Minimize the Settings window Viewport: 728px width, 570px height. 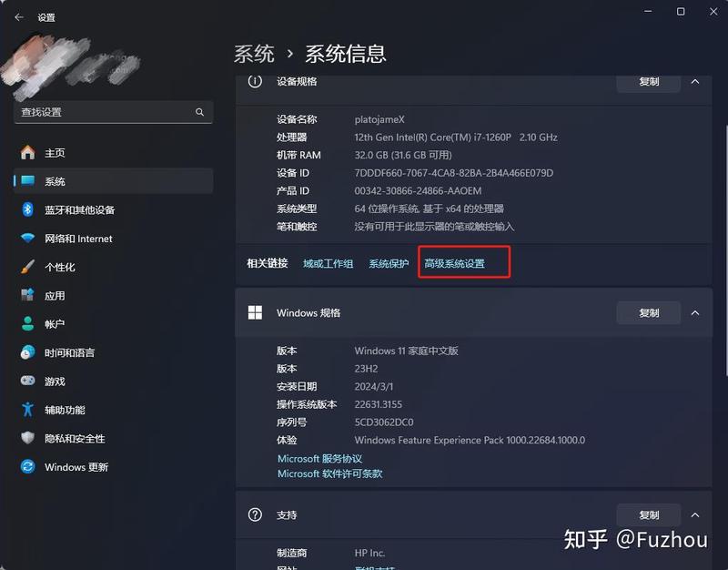pos(648,11)
